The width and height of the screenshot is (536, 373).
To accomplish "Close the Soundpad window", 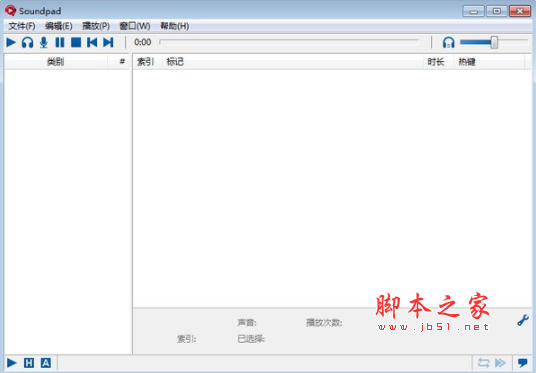I will pos(520,11).
